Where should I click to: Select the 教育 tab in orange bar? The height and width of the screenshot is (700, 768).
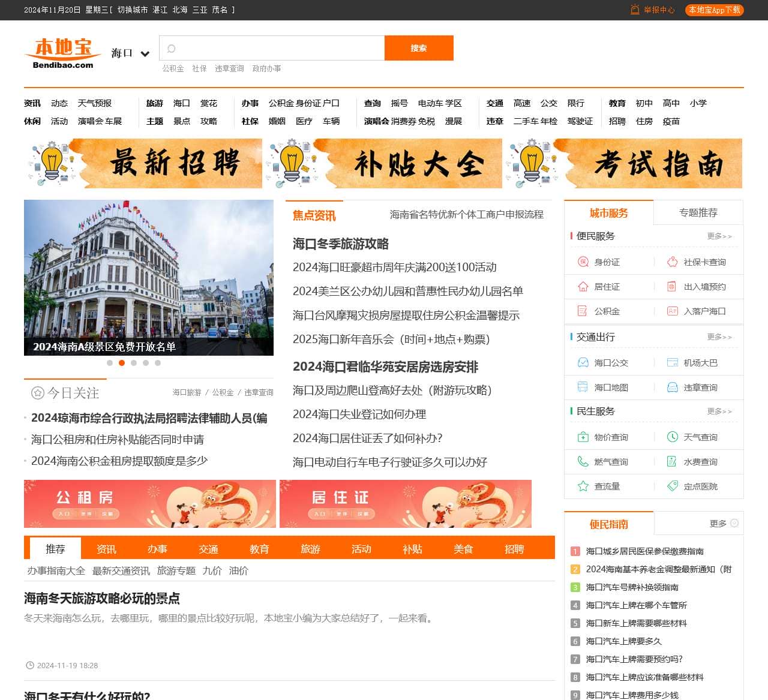pyautogui.click(x=259, y=549)
